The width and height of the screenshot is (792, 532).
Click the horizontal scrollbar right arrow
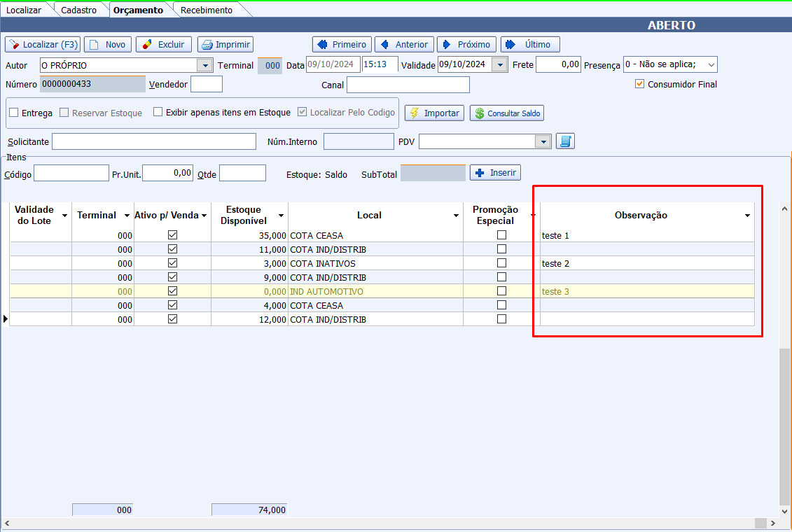(773, 523)
